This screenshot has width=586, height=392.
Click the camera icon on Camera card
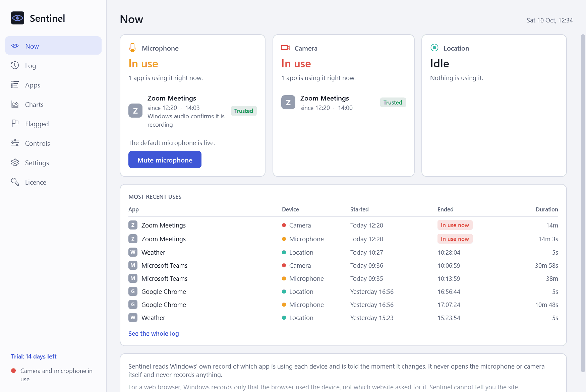click(286, 48)
